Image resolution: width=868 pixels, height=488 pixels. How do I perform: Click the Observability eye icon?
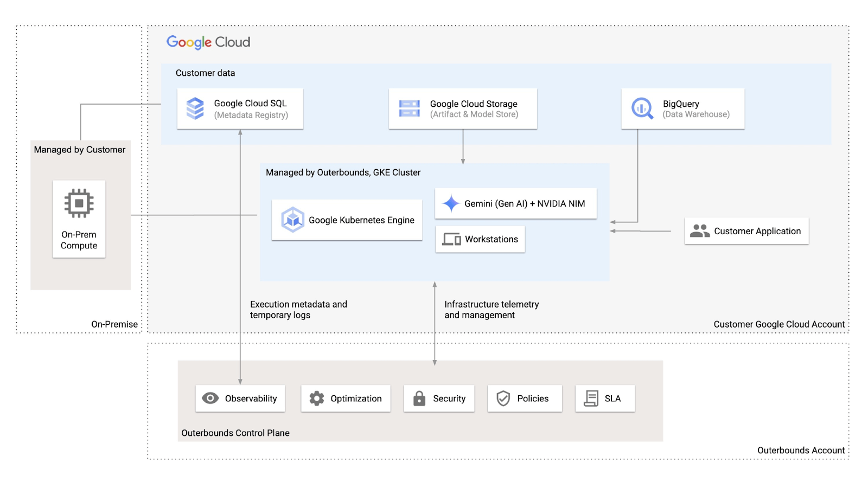210,398
